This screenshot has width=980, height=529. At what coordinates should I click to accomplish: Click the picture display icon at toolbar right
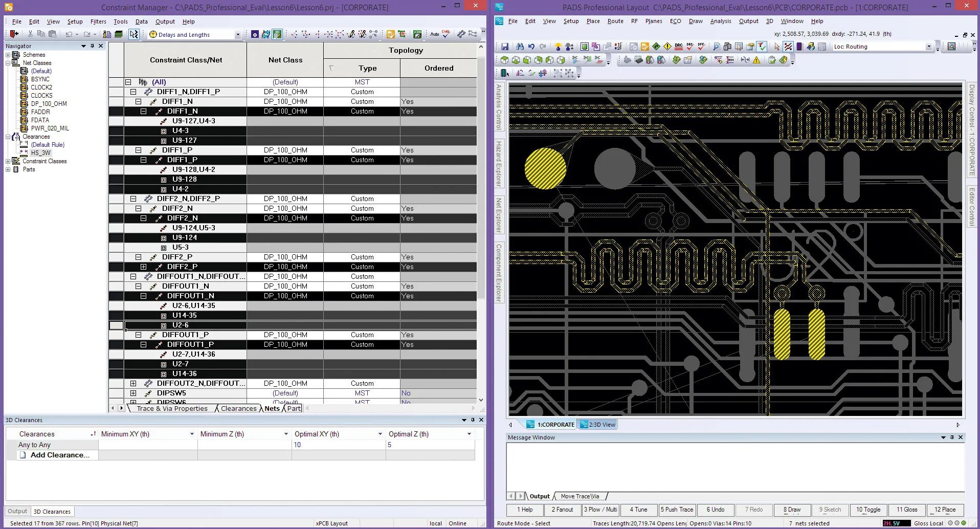point(951,47)
